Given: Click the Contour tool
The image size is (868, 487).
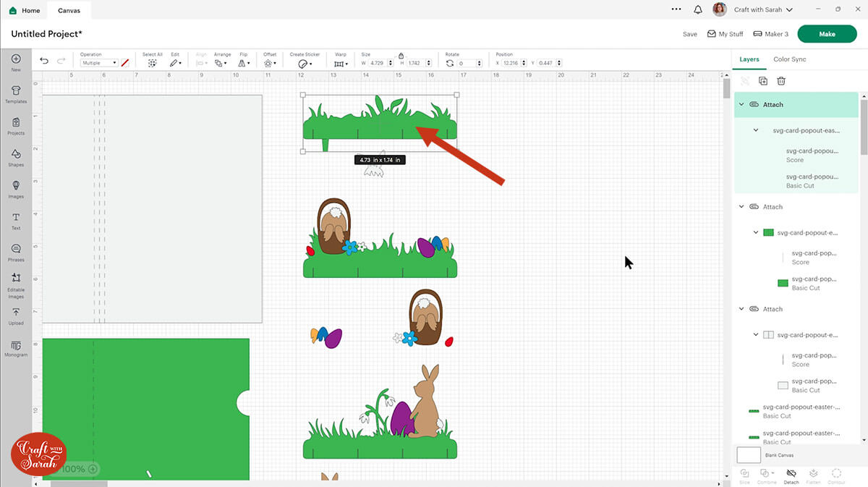Looking at the screenshot, I should [836, 475].
